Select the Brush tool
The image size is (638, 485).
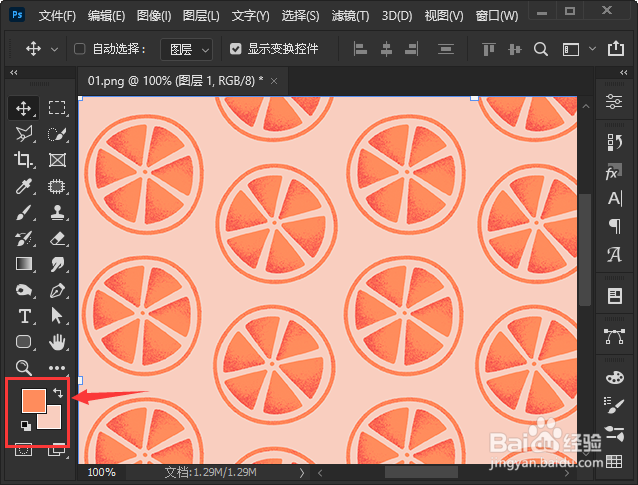point(23,212)
